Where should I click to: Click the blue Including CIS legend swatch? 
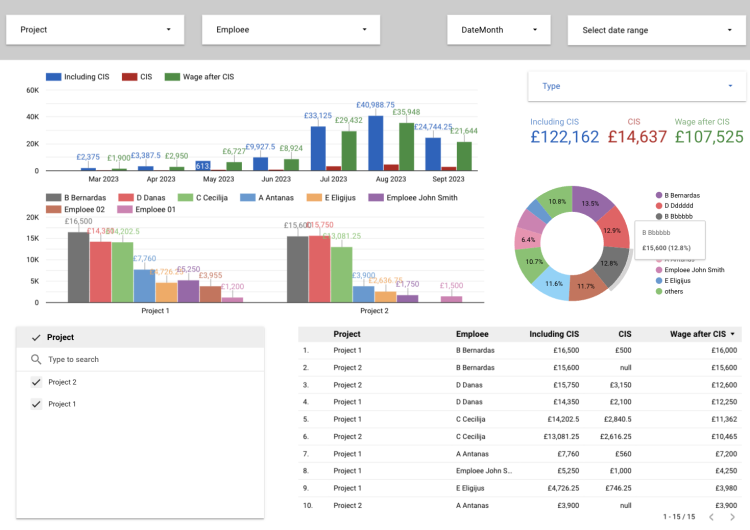point(54,77)
